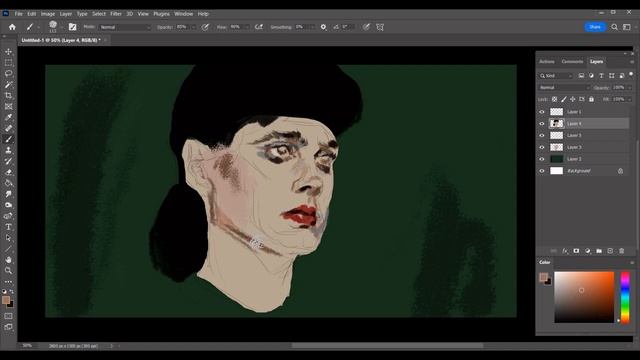Create new adjustment layer button
640x360 pixels.
(x=588, y=251)
